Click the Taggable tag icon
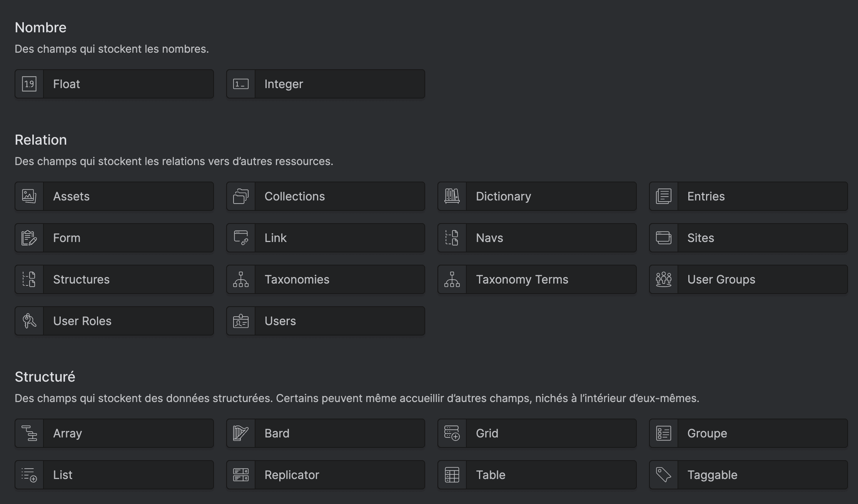858x504 pixels. (x=664, y=475)
